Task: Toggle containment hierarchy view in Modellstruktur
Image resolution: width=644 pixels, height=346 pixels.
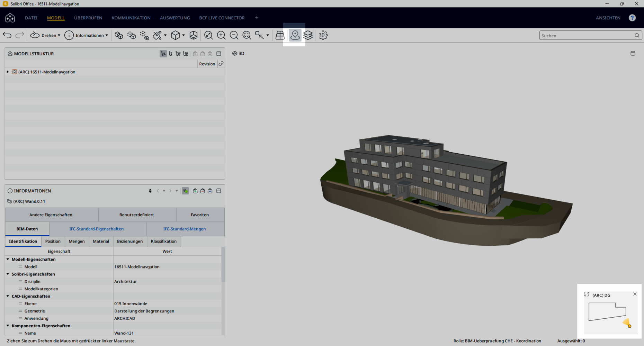Action: click(x=163, y=54)
